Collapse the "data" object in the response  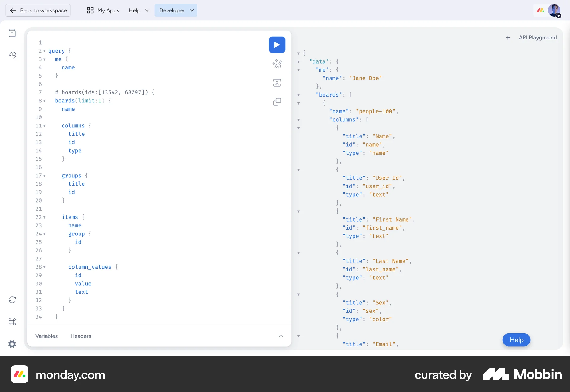point(299,61)
